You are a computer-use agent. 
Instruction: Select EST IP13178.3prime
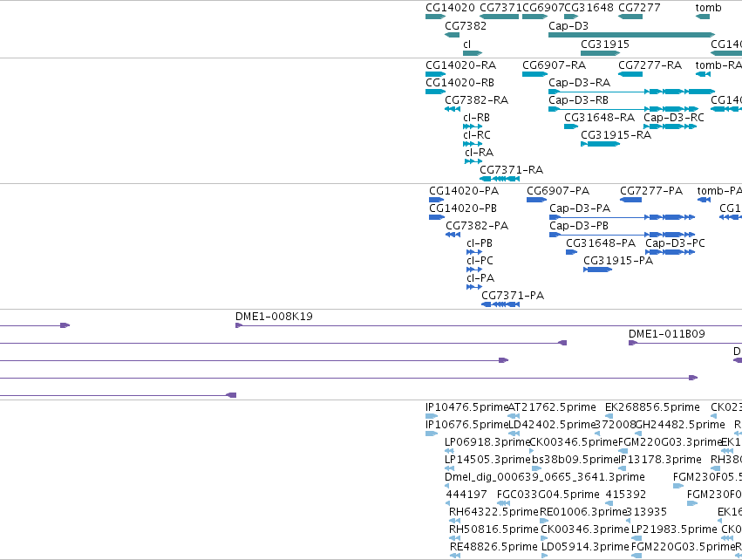click(623, 468)
